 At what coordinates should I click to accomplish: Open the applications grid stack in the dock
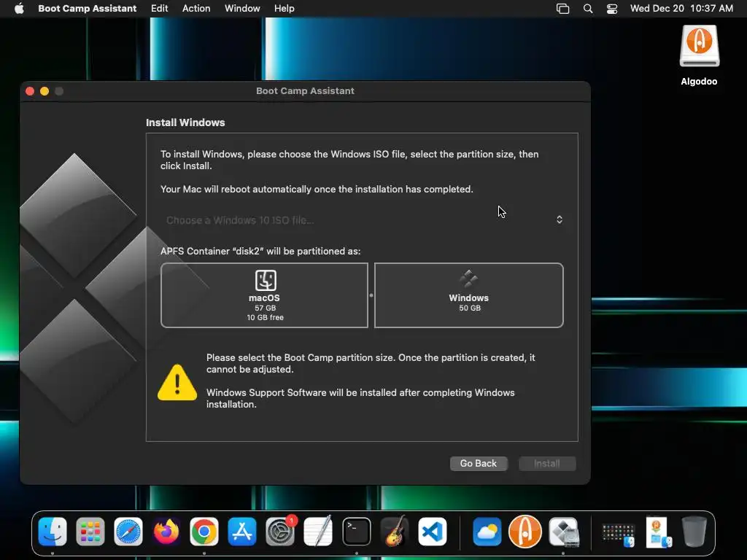[619, 534]
